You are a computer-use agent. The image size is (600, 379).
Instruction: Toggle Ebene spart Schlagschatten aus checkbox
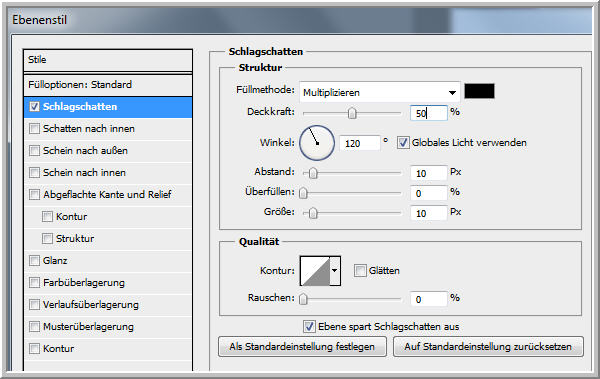309,327
